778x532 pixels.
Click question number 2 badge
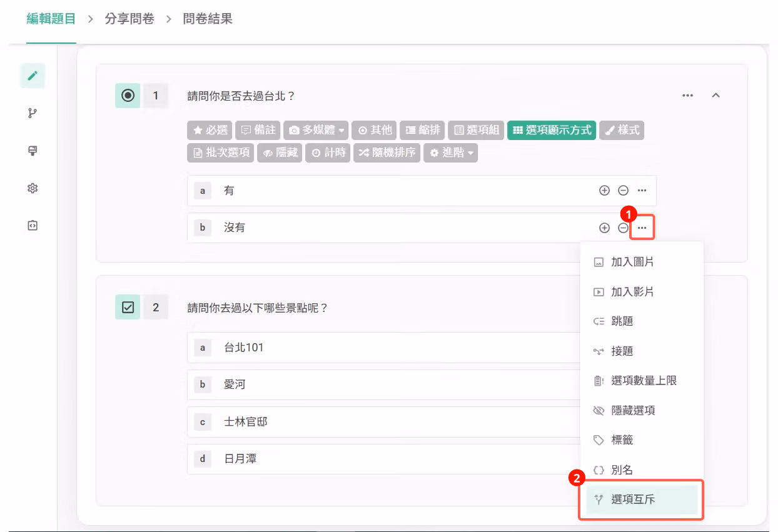156,307
